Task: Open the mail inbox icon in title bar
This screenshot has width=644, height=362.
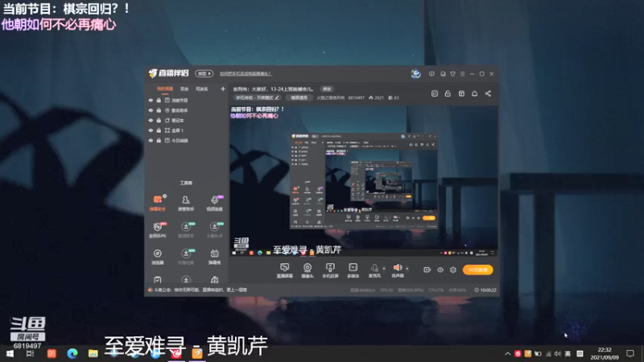Action: point(443,74)
